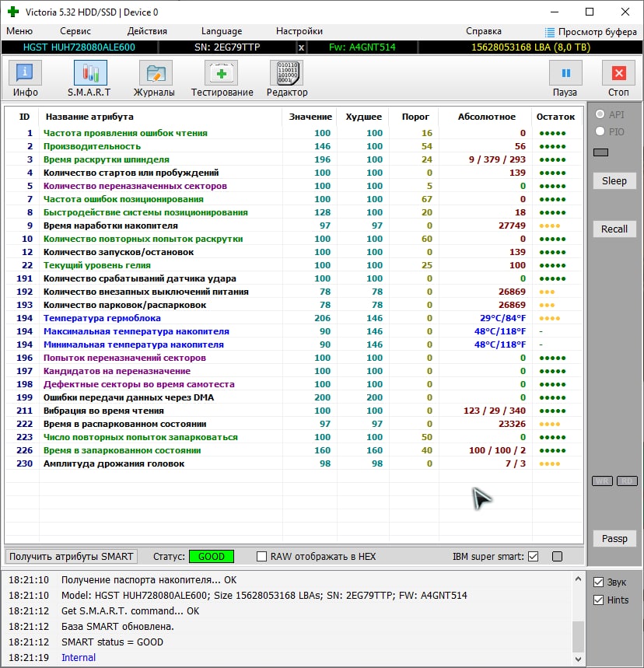Uncheck the Hints checkbox
This screenshot has height=668, width=644.
point(598,600)
